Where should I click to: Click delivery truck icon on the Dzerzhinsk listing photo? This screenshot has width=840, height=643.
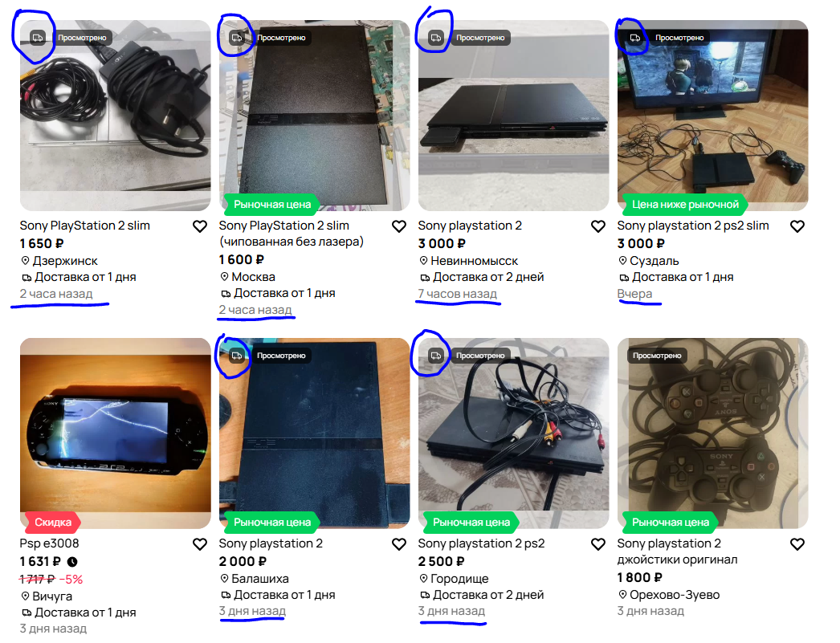(38, 38)
